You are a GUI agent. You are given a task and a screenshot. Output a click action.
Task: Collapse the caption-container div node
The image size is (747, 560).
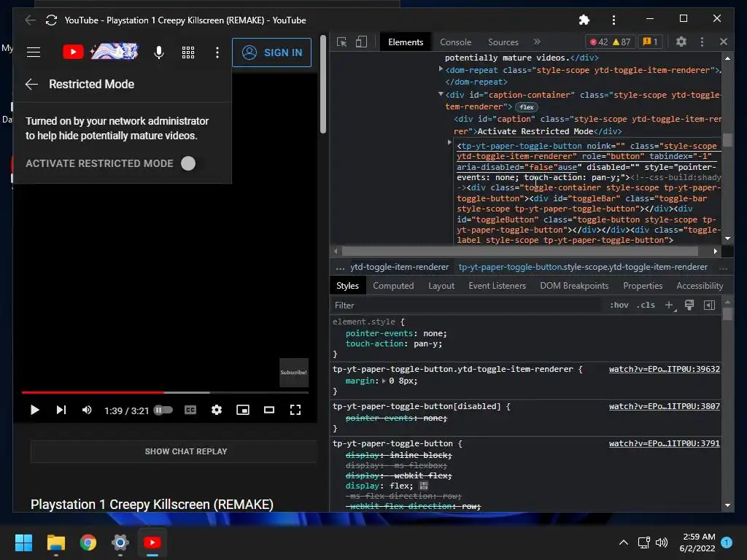click(x=441, y=94)
